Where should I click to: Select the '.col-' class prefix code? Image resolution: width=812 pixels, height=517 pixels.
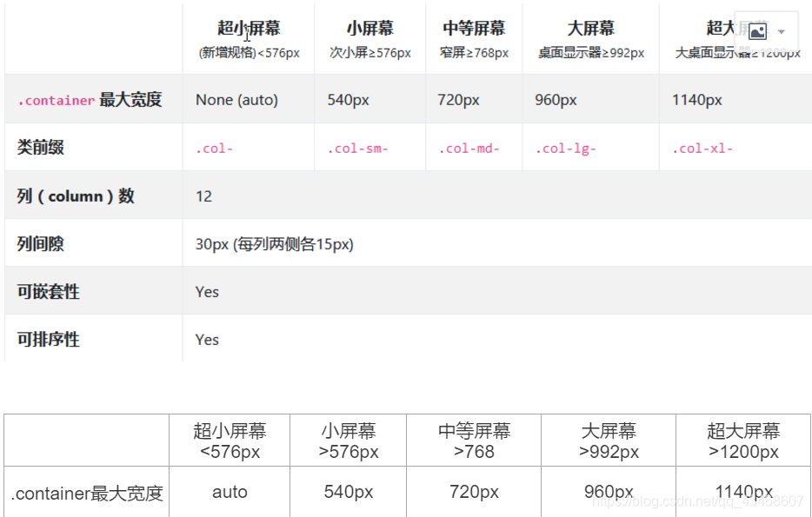pyautogui.click(x=215, y=149)
